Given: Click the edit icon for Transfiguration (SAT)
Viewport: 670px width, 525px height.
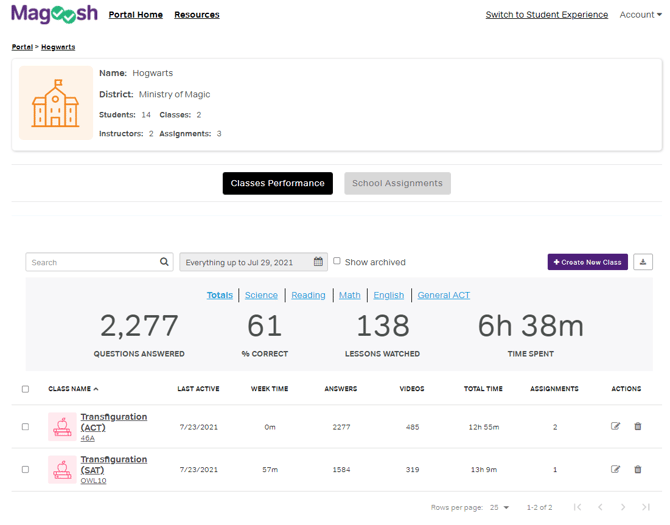Looking at the screenshot, I should click(x=615, y=469).
